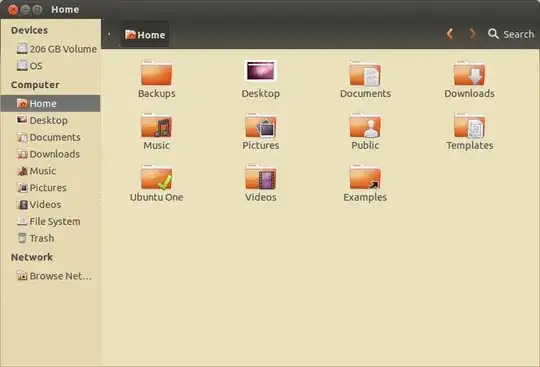Open the Examples shortcut folder

(365, 177)
